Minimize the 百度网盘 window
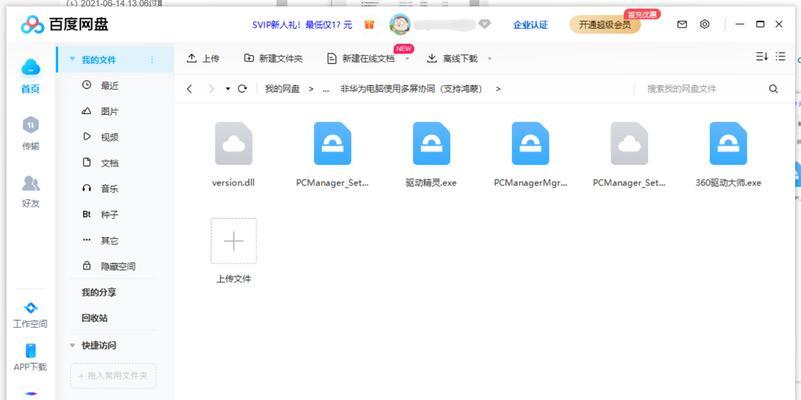Image resolution: width=801 pixels, height=400 pixels. pos(739,24)
